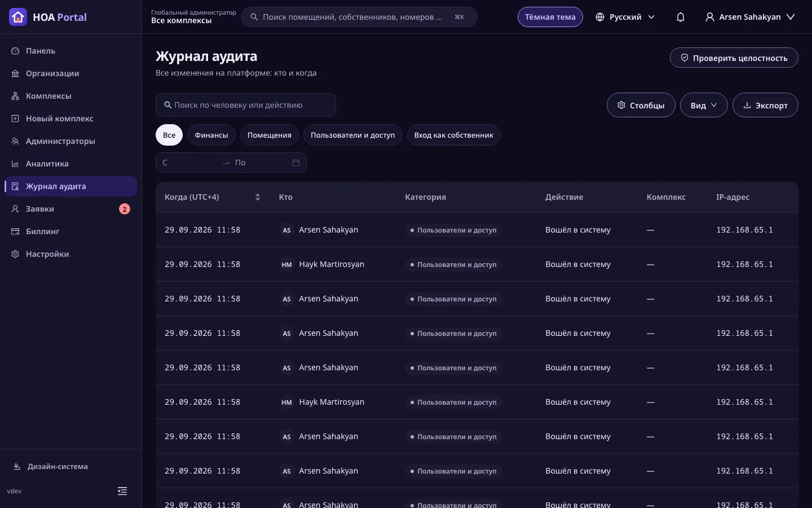Open Все комплексы scope selector
812x508 pixels.
(x=193, y=16)
